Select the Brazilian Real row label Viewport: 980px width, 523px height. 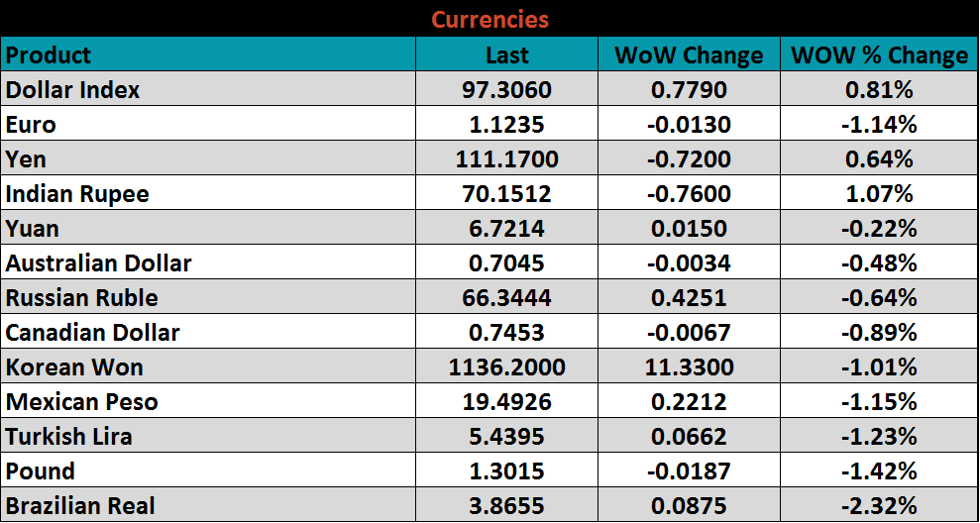[x=80, y=506]
